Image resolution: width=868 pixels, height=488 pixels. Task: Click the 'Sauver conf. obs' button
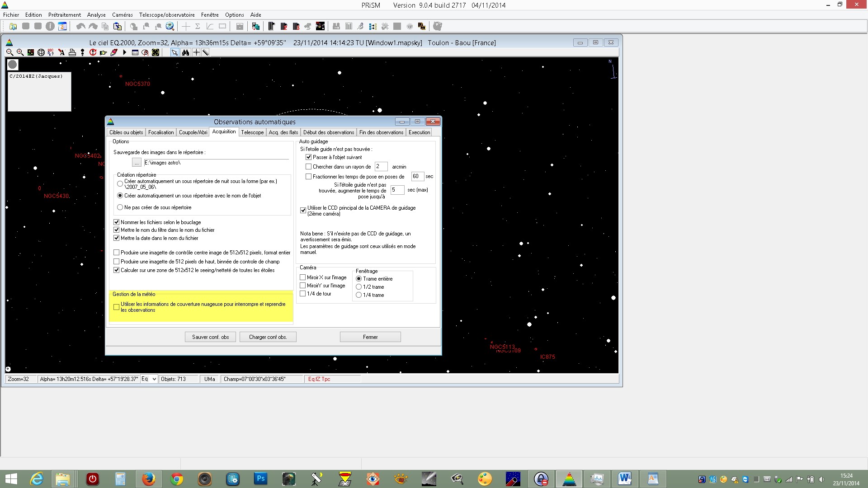[210, 337]
